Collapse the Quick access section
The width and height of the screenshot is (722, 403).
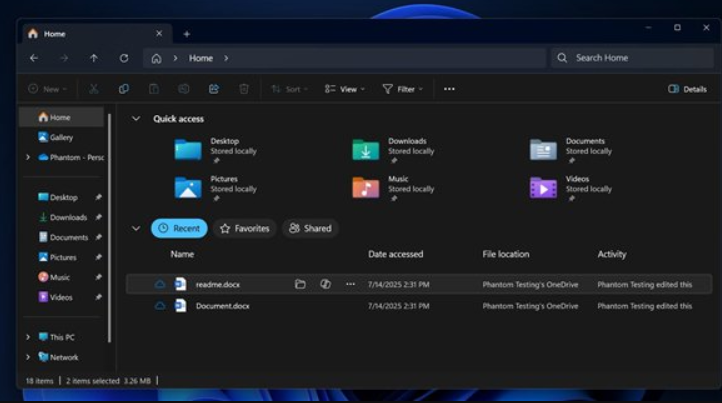coord(136,119)
